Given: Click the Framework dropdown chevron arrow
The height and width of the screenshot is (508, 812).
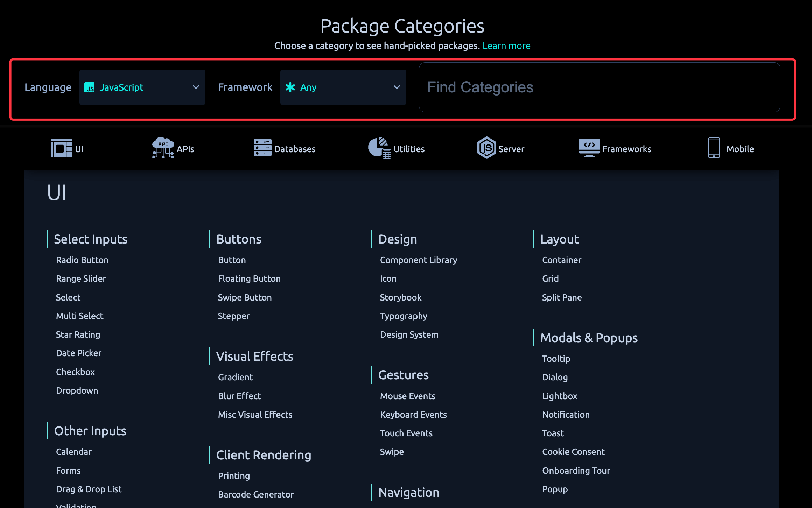Looking at the screenshot, I should [397, 87].
